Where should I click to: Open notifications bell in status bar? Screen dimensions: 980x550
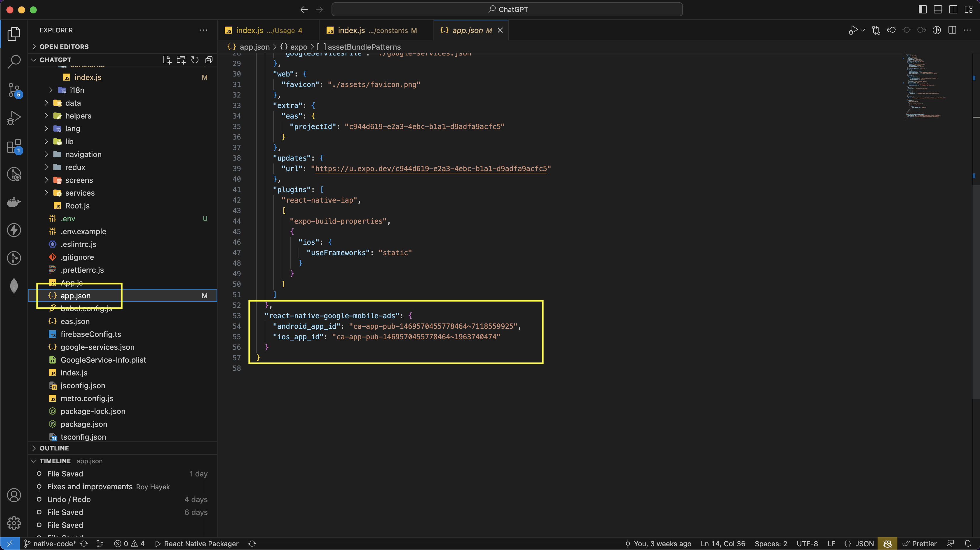tap(967, 544)
